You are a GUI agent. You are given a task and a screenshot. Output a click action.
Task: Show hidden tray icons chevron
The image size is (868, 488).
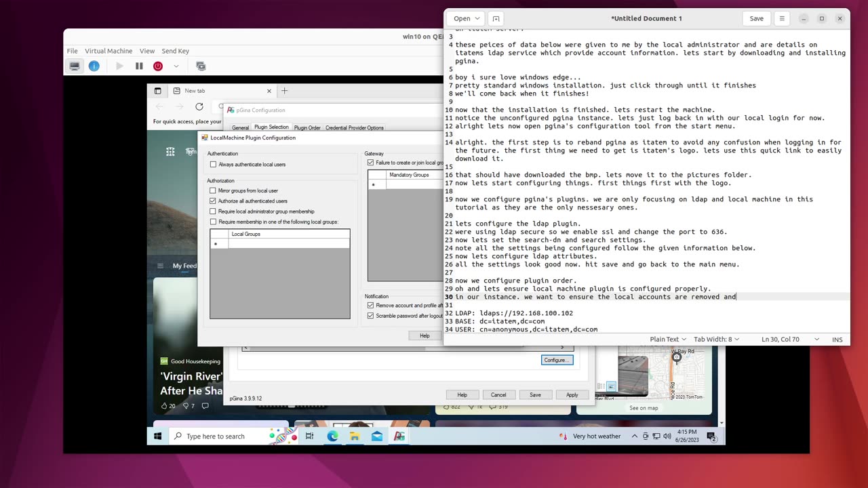coord(635,436)
